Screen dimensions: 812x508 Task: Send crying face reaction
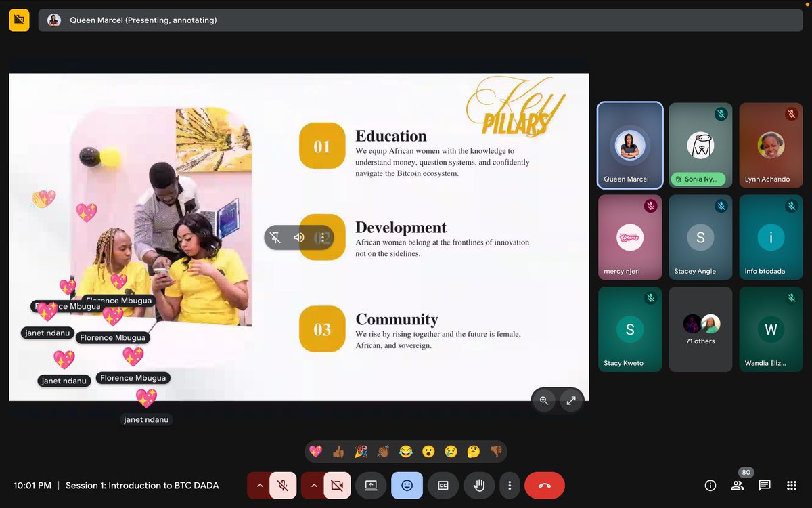tap(451, 451)
